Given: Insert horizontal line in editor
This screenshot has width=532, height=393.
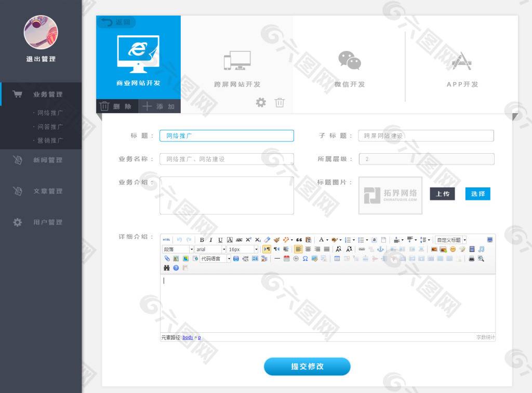Looking at the screenshot, I should [277, 259].
